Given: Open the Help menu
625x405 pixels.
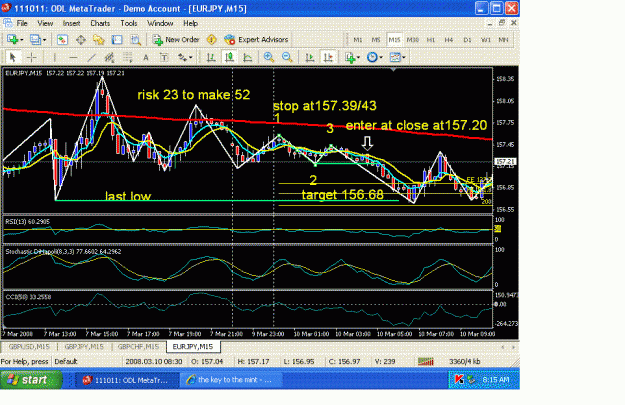Looking at the screenshot, I should pos(191,23).
